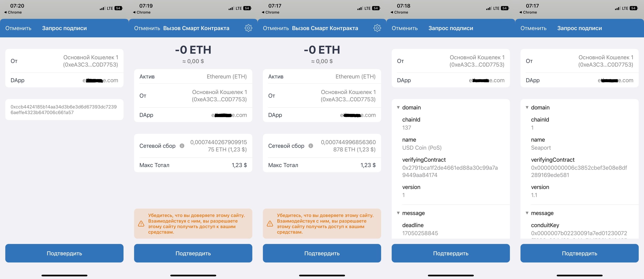Collapse domain section on USD Coin screen
Image resolution: width=644 pixels, height=279 pixels.
tap(398, 107)
